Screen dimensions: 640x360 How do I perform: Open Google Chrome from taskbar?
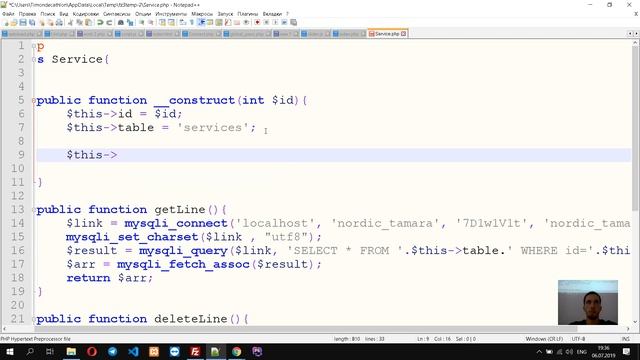point(236,351)
